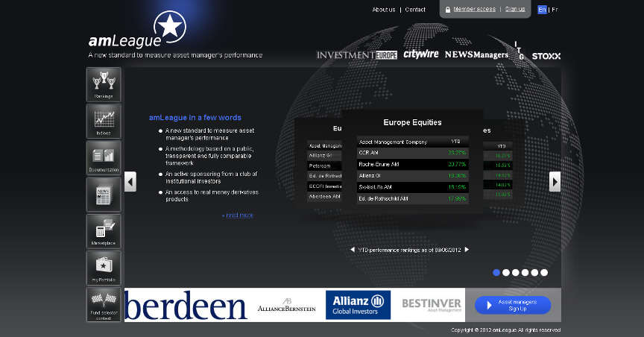Open the Rankings trophies icon

point(104,85)
